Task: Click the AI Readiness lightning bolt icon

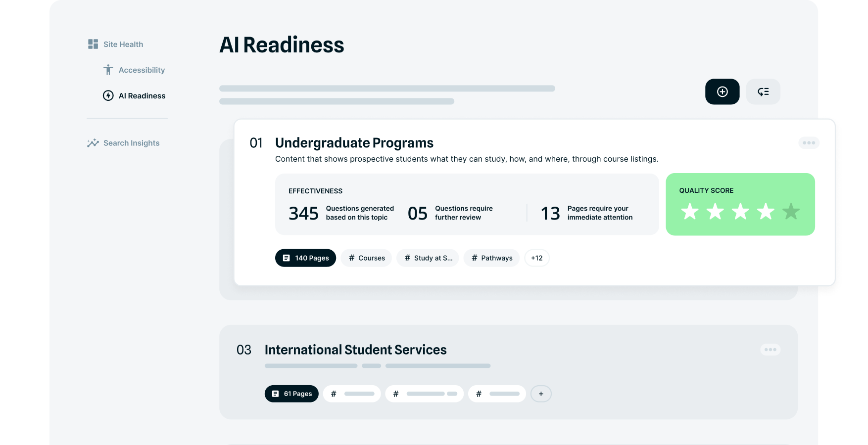Action: tap(108, 95)
